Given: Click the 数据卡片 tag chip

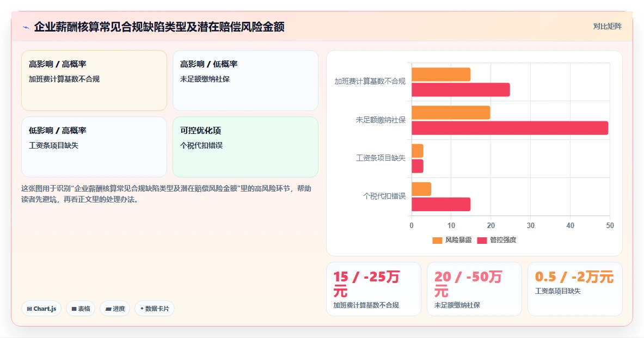Looking at the screenshot, I should pyautogui.click(x=155, y=309).
